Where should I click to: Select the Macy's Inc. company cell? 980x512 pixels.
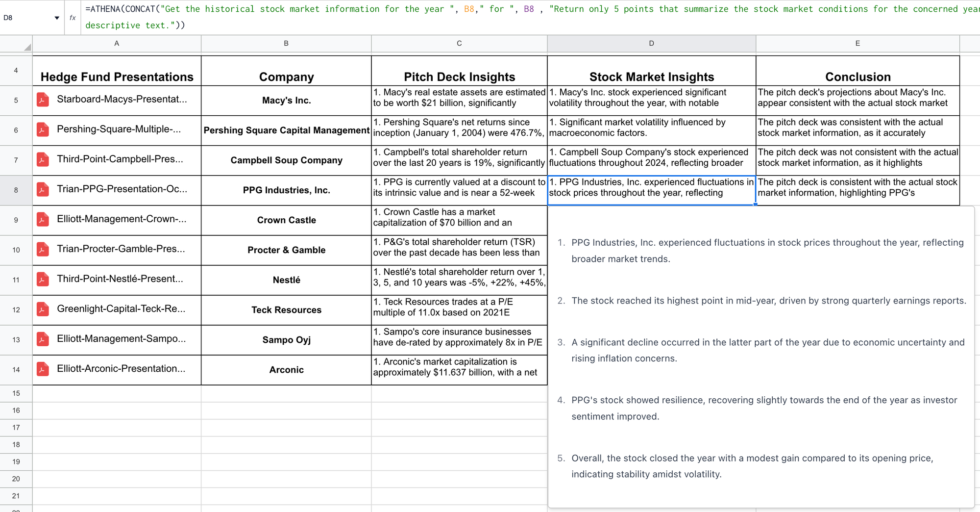pos(286,101)
